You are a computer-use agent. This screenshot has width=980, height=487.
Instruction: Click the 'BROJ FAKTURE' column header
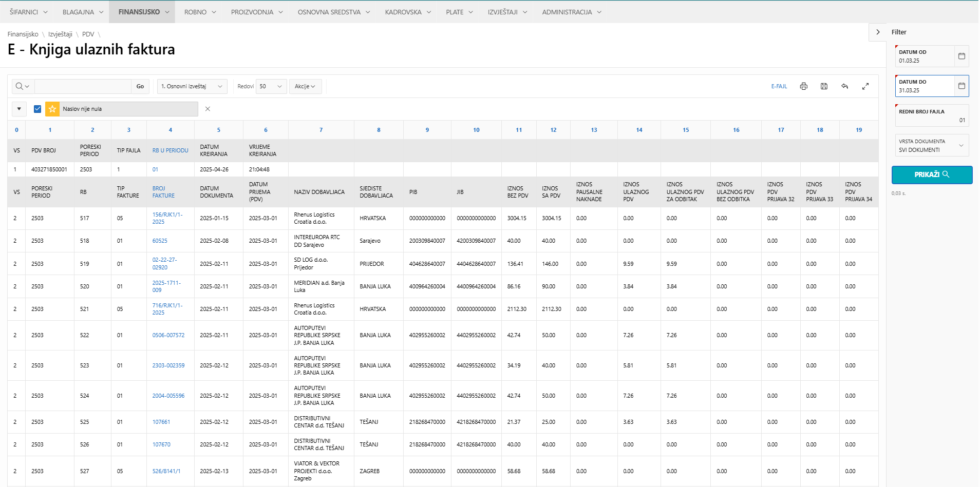[163, 192]
